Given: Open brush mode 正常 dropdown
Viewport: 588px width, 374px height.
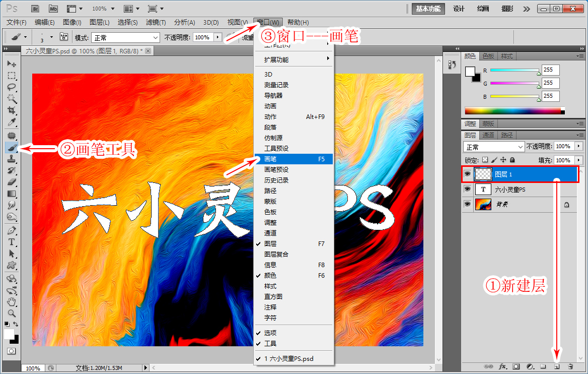Looking at the screenshot, I should (126, 37).
